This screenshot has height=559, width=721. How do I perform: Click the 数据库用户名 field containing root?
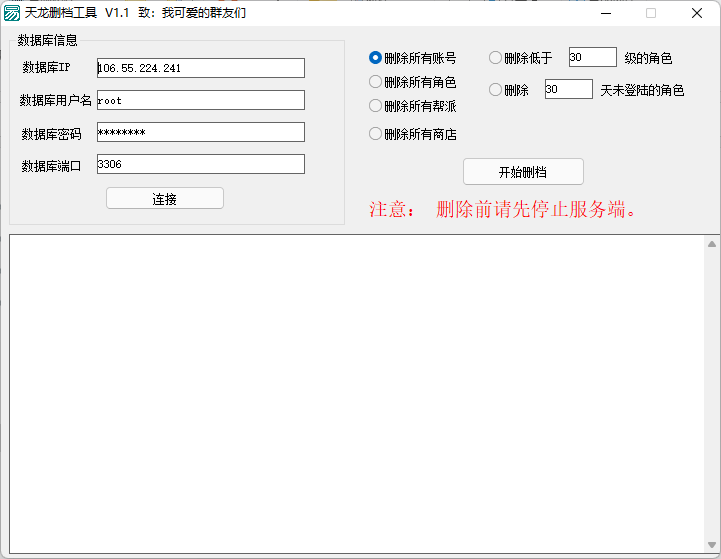pos(200,100)
